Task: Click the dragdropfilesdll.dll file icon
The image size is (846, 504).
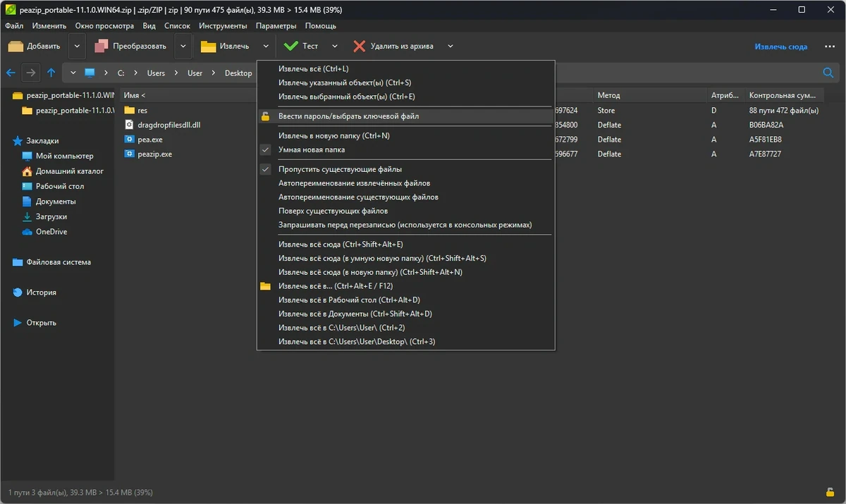Action: click(129, 125)
